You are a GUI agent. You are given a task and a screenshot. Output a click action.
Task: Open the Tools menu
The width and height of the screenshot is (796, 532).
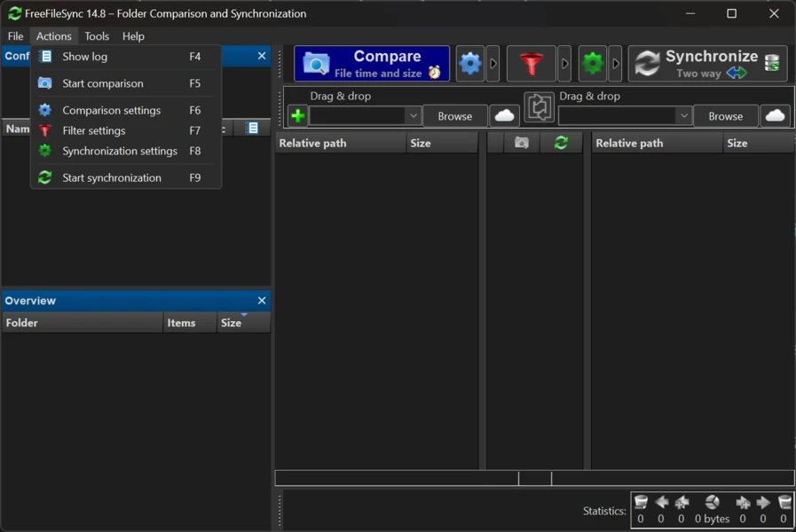pyautogui.click(x=97, y=36)
